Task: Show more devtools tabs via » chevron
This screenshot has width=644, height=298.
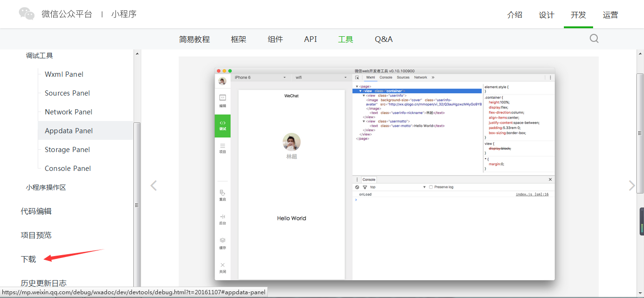Action: 433,77
